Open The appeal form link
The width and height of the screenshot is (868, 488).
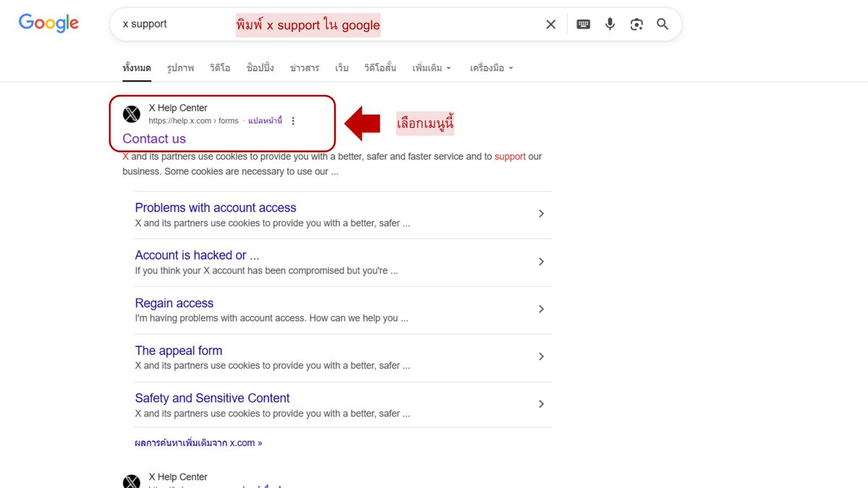coord(179,351)
